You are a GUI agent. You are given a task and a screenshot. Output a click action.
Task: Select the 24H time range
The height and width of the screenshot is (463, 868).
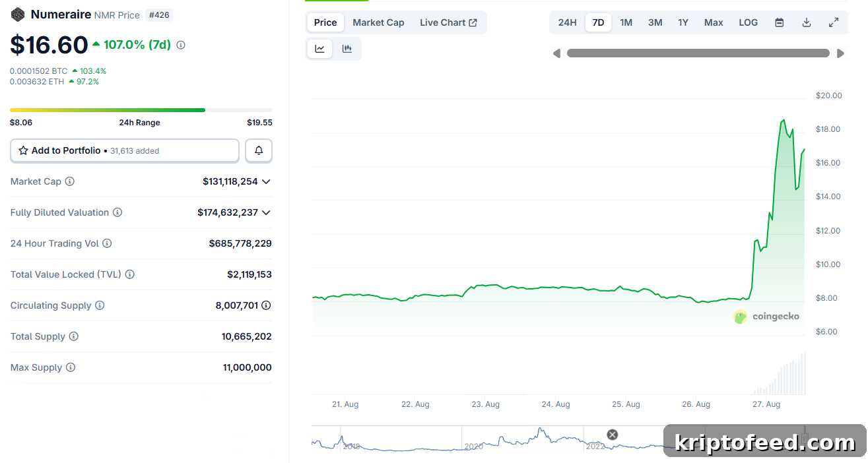coord(567,22)
